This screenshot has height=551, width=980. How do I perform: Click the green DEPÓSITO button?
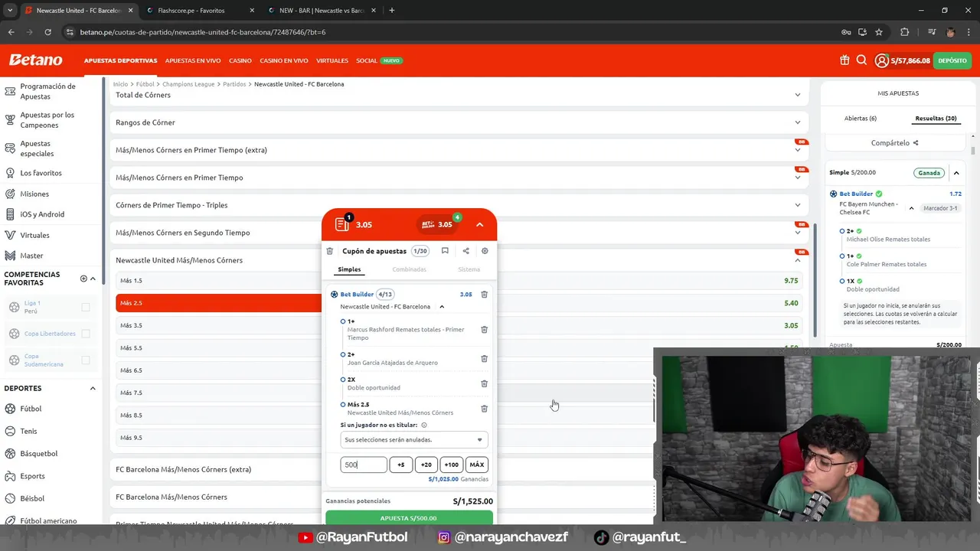[x=952, y=60]
